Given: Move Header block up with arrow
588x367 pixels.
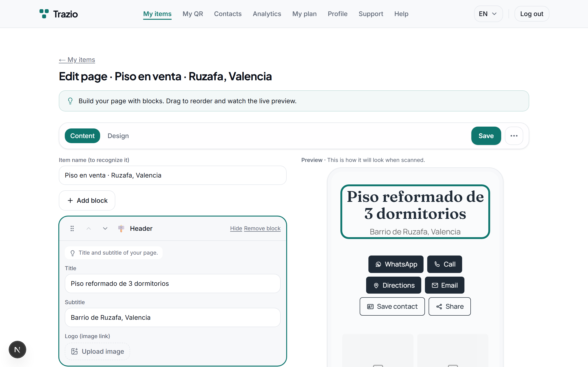Looking at the screenshot, I should point(89,228).
